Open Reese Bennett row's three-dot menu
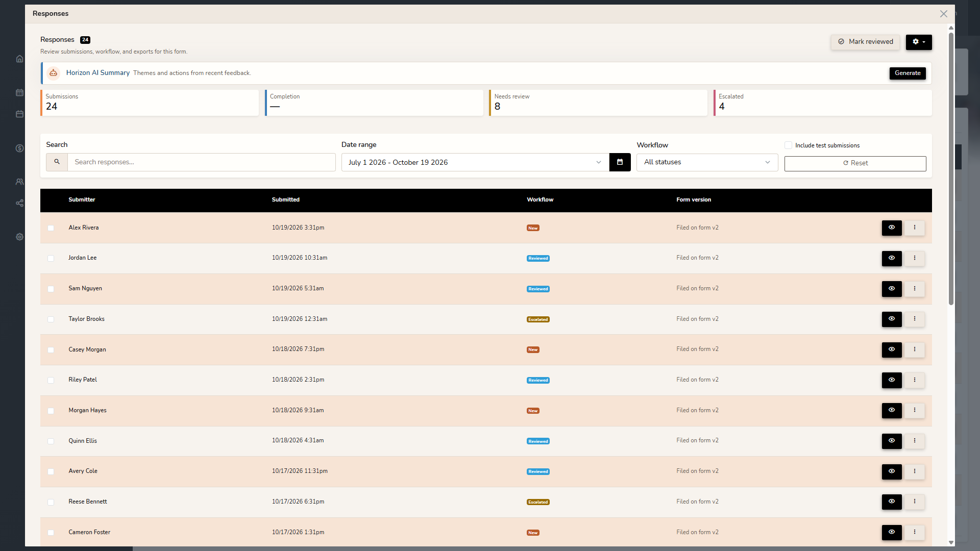Image resolution: width=980 pixels, height=551 pixels. tap(915, 502)
